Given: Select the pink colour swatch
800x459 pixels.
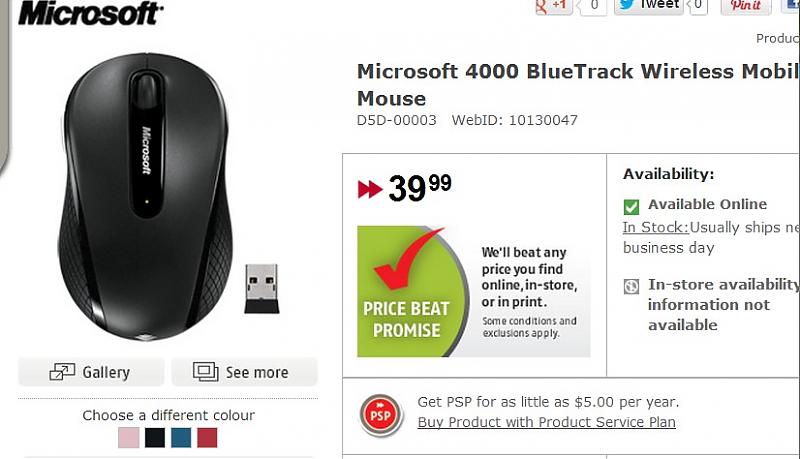Looking at the screenshot, I should tap(128, 438).
